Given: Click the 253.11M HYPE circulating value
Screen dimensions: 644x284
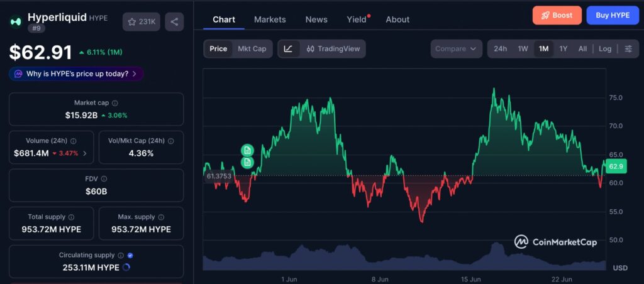Looking at the screenshot, I should click(91, 268).
